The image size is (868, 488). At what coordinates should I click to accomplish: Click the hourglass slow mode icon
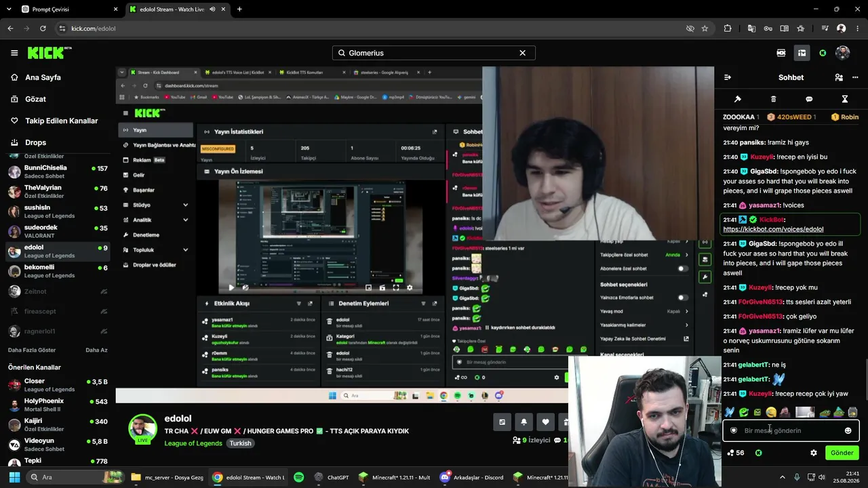tap(845, 99)
